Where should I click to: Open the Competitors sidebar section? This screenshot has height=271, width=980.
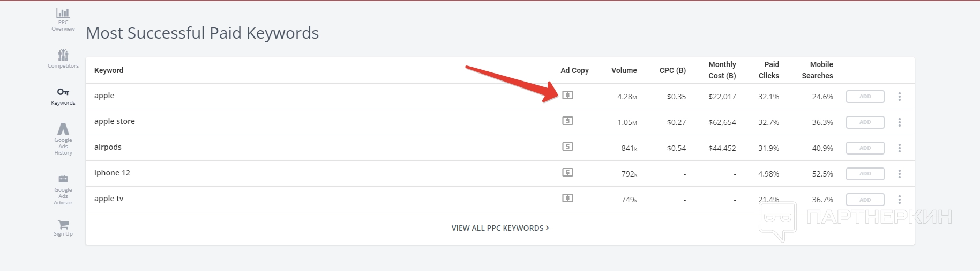pos(63,55)
